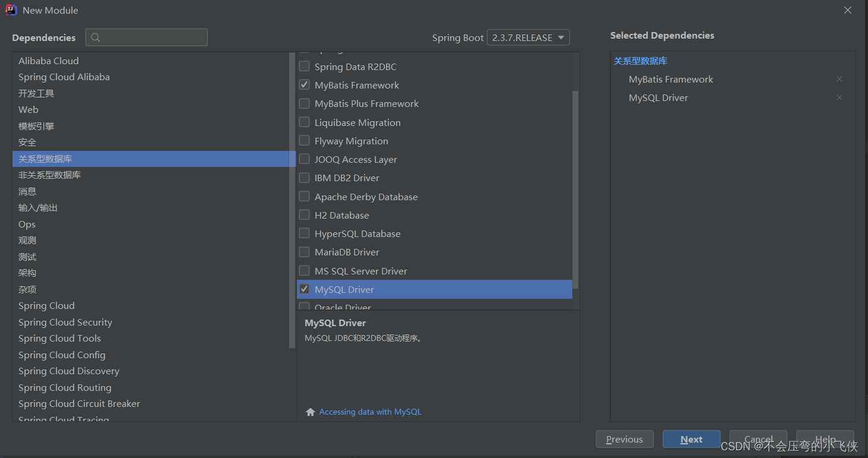Screen dimensions: 868x458
Task: Click the 关系型数据库 header in Selected Dependencies
Action: pyautogui.click(x=641, y=61)
